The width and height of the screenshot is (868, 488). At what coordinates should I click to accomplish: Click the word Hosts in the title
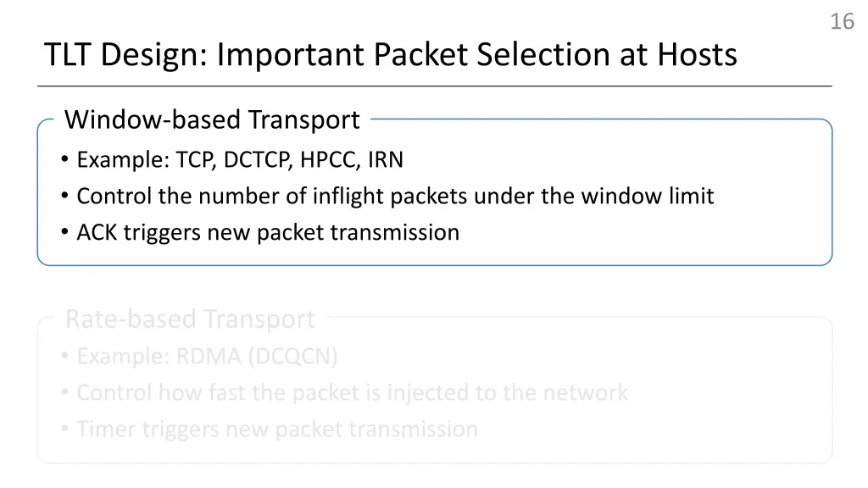point(697,55)
